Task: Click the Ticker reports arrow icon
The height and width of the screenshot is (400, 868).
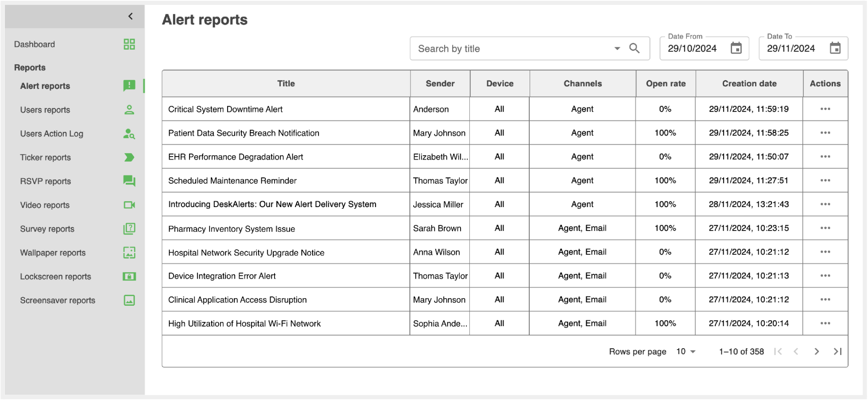Action: (x=129, y=158)
